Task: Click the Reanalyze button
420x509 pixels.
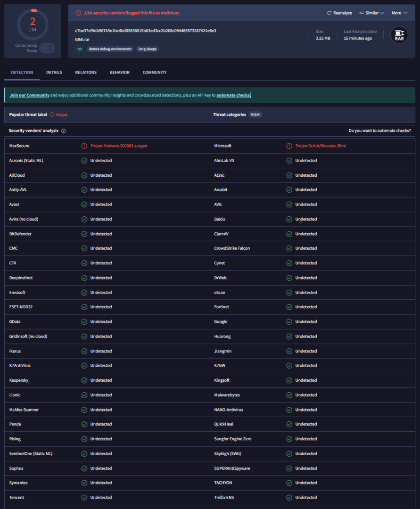Action: [x=339, y=13]
